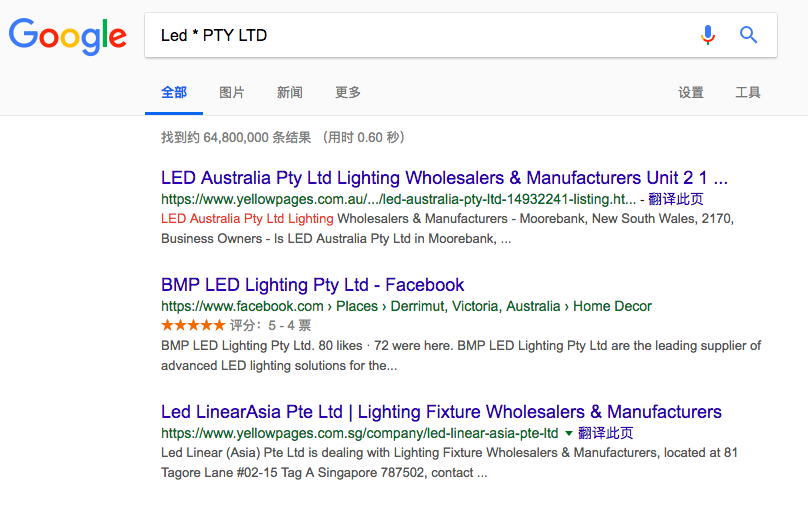Expand the dropdown arrow after yellowpages.com.sg URL
Image resolution: width=808 pixels, height=505 pixels.
(569, 433)
